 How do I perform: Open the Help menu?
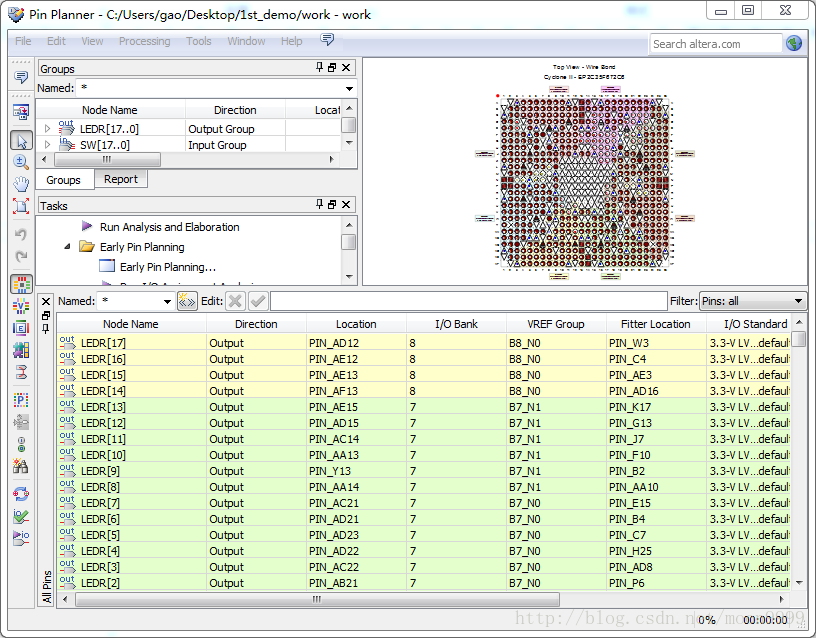click(x=291, y=41)
